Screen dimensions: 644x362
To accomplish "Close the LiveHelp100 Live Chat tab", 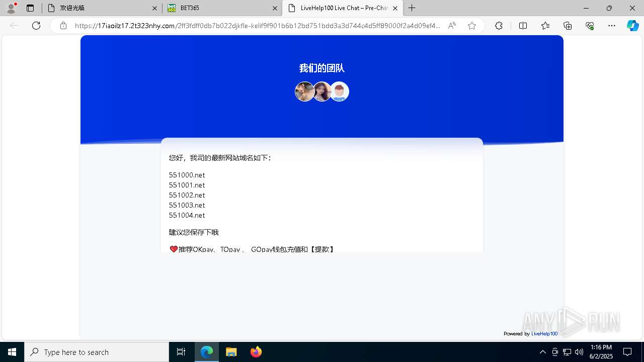I will click(x=395, y=8).
